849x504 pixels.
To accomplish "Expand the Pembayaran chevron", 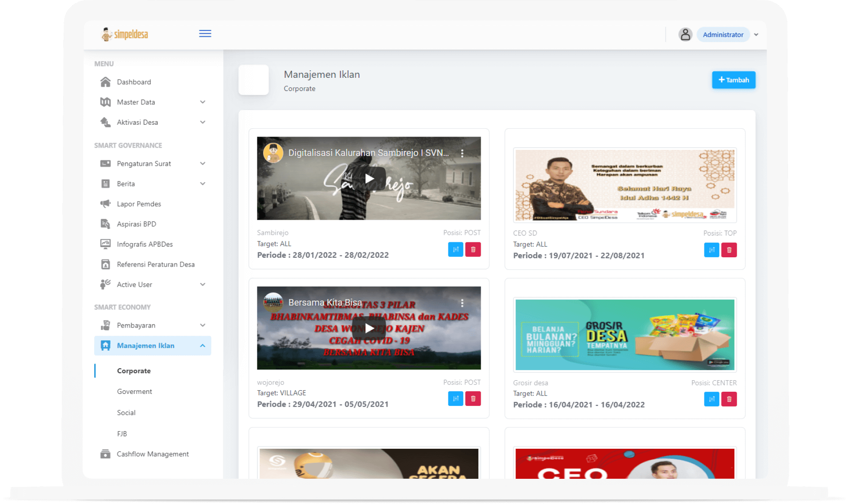I will [x=203, y=325].
